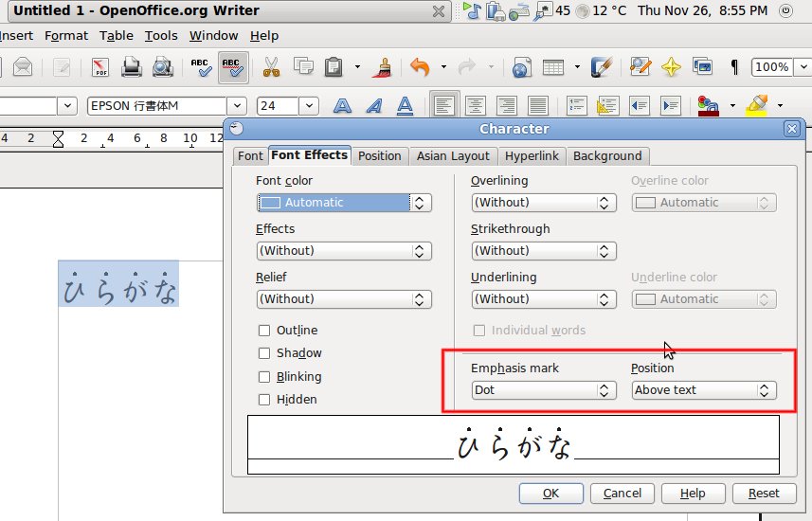The height and width of the screenshot is (521, 812).
Task: Click the Insert Table icon
Action: point(555,67)
